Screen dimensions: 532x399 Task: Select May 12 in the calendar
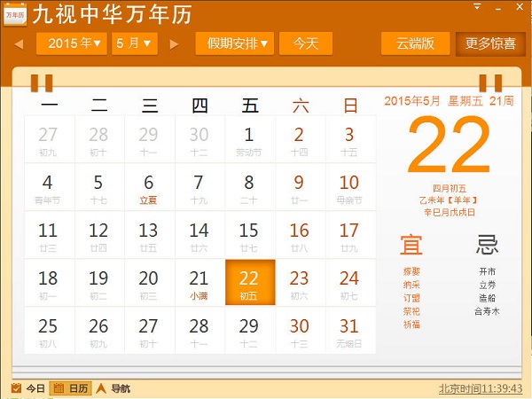point(99,235)
